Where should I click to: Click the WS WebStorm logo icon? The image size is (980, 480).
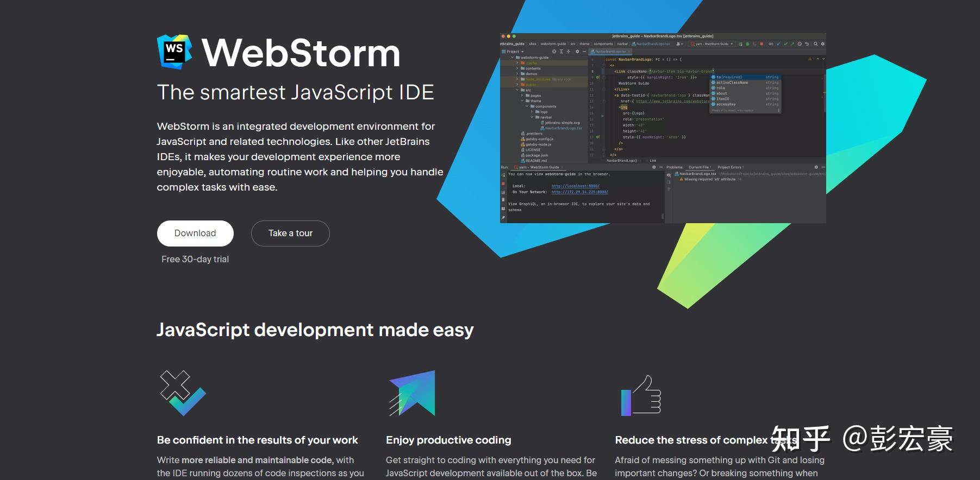174,52
